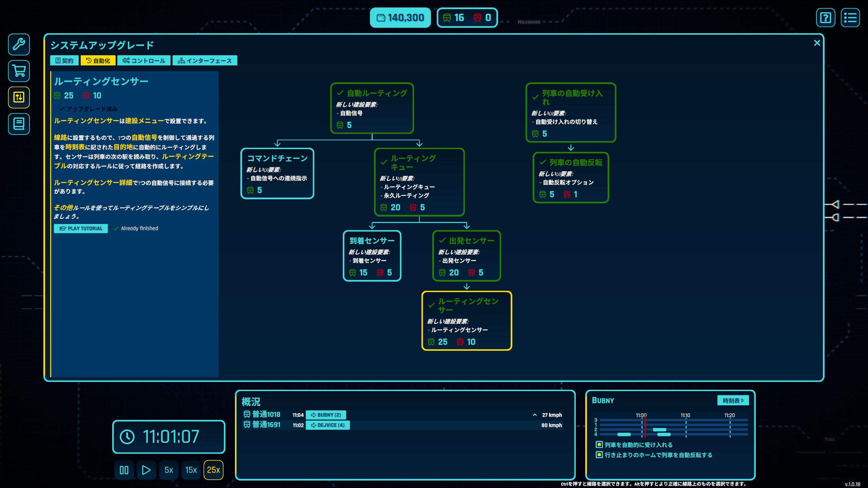The width and height of the screenshot is (868, 488).
Task: Select the 到着センサー upgrade node
Action: [372, 256]
